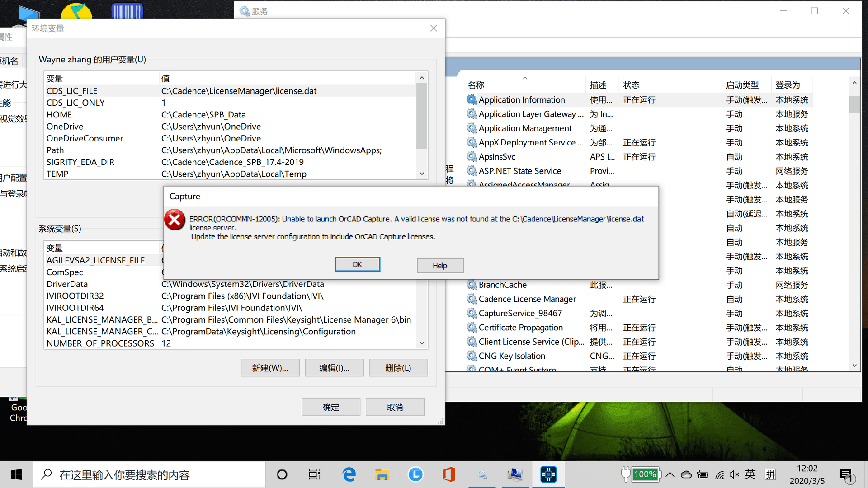Confirm environment variables with 确定
Viewport: 868px width, 488px height.
pos(331,407)
